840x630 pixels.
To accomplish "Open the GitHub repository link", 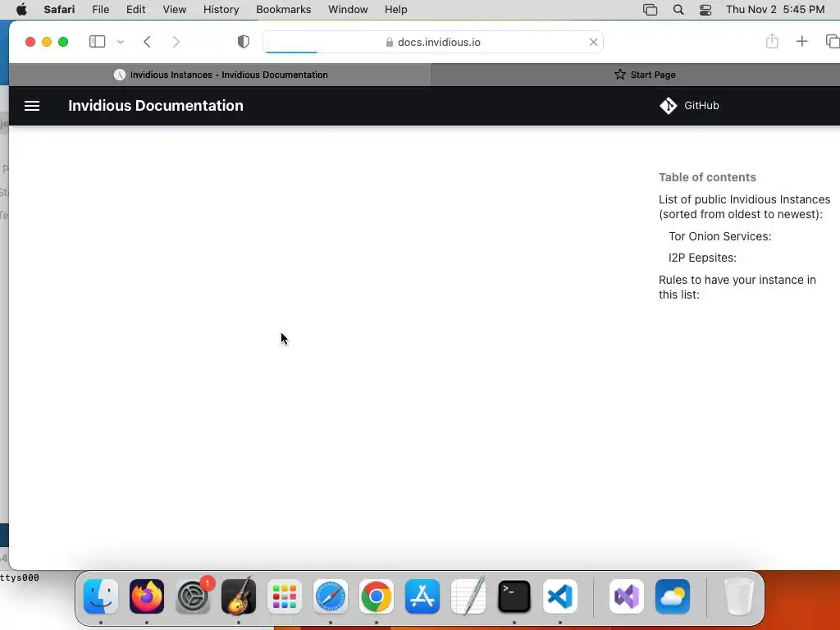I will pos(689,106).
